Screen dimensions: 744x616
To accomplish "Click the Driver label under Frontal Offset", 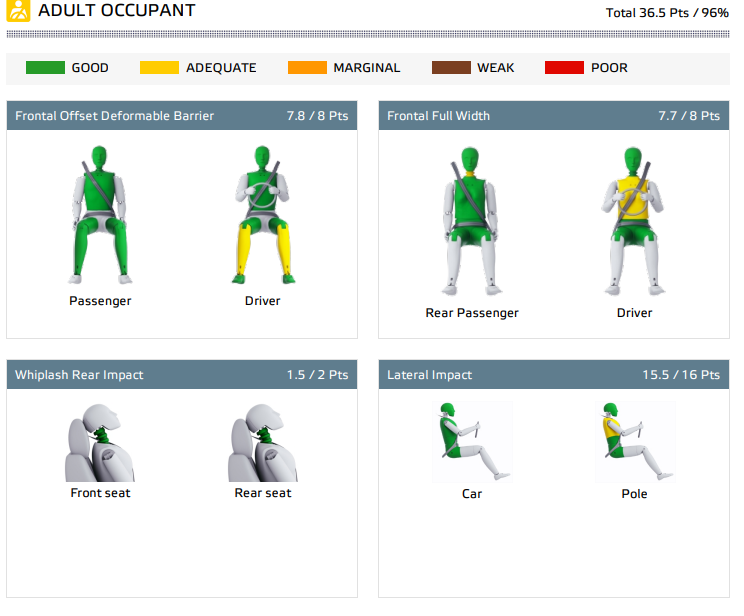I will (x=262, y=301).
